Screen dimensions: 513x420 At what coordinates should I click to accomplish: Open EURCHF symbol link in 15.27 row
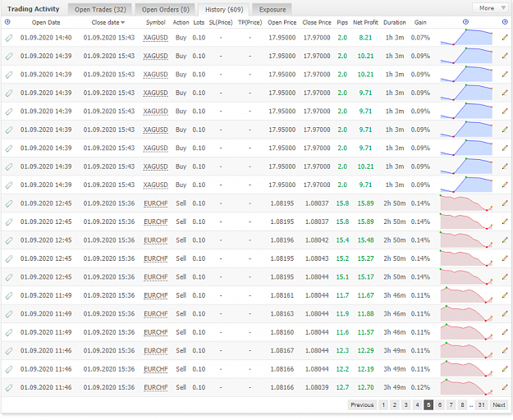[155, 258]
